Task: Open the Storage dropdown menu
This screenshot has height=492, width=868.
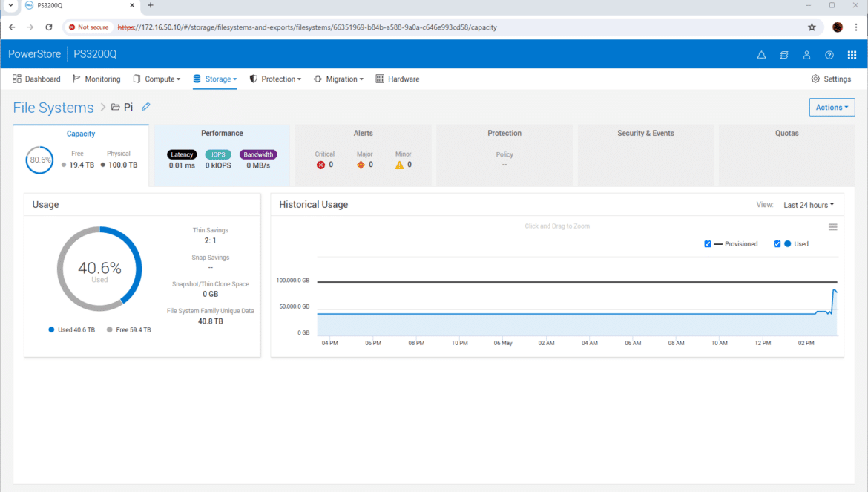Action: pyautogui.click(x=215, y=79)
